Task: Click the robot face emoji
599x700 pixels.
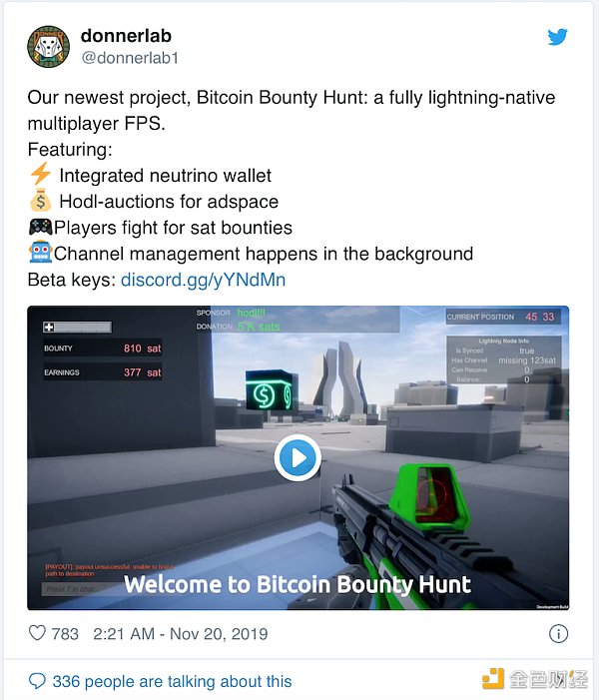Action: tap(40, 254)
